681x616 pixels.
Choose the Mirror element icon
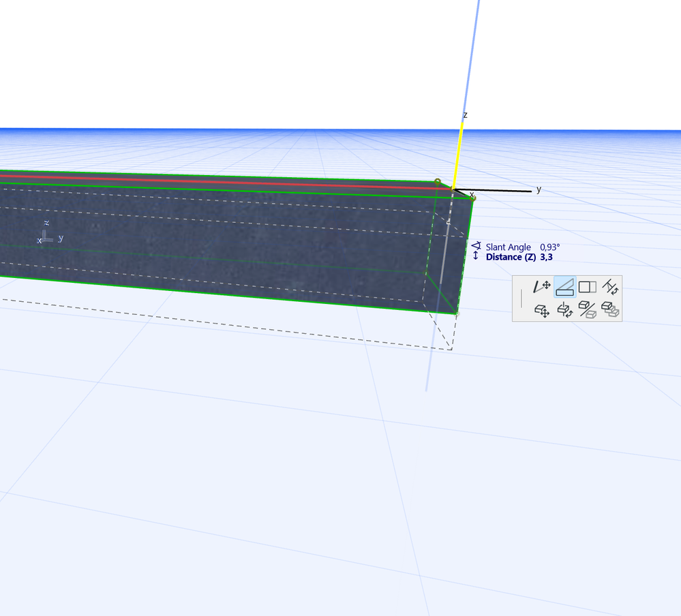pyautogui.click(x=587, y=310)
